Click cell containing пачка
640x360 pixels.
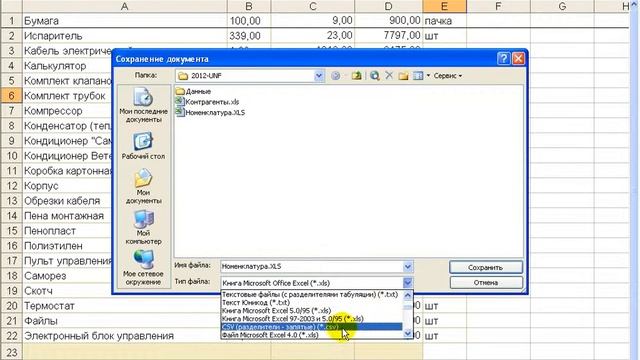click(444, 21)
